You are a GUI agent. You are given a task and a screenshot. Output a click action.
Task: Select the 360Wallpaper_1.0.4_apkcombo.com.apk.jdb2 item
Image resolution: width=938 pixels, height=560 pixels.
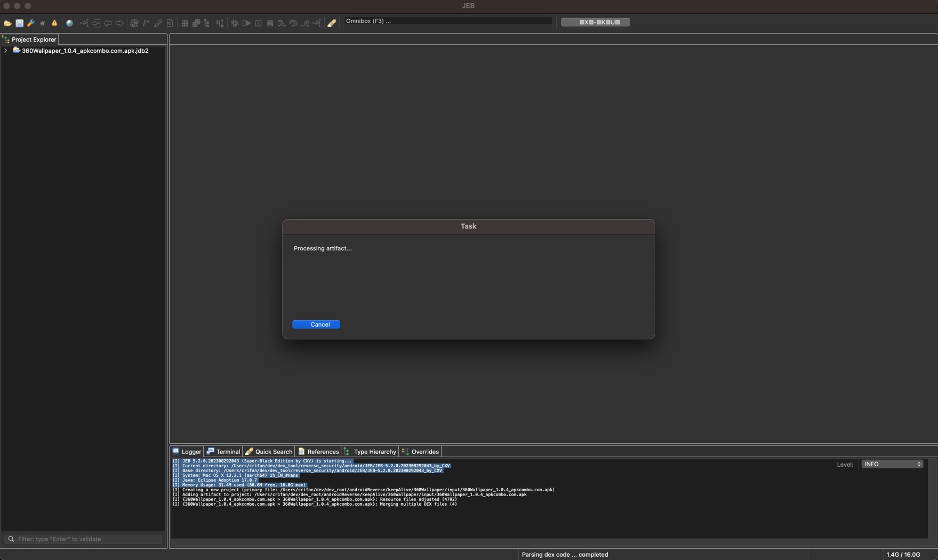click(x=85, y=51)
